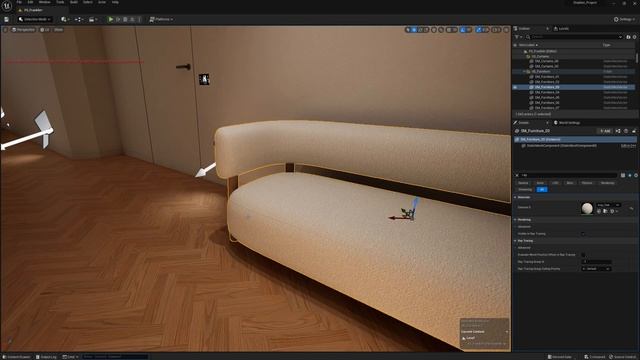
Task: Click the Outliner search field
Action: [x=574, y=37]
